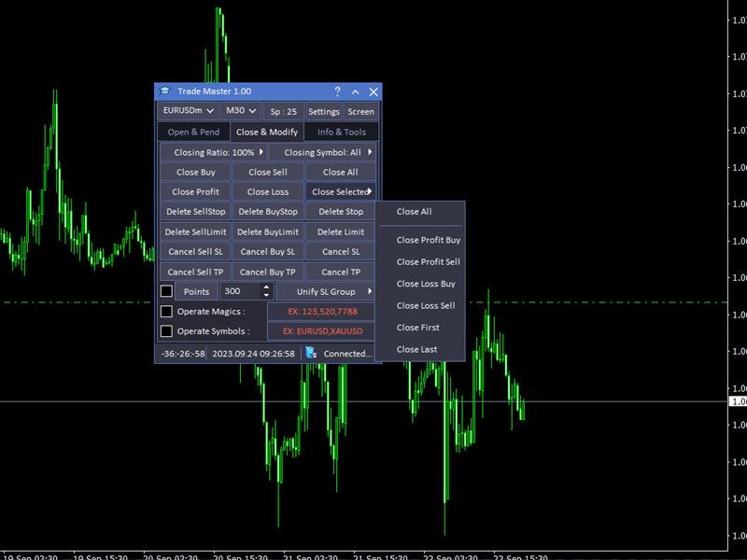Image resolution: width=747 pixels, height=560 pixels.
Task: Switch to the Info & Tools tab
Action: click(342, 132)
